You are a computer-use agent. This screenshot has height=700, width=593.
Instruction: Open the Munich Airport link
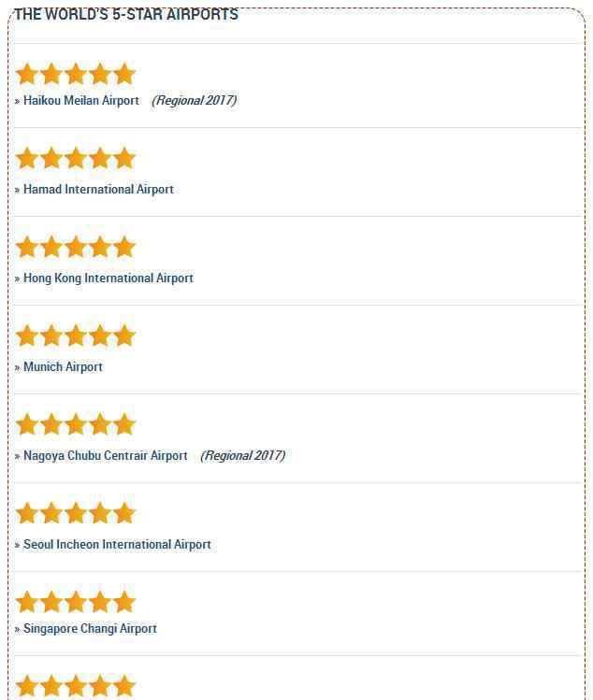63,367
